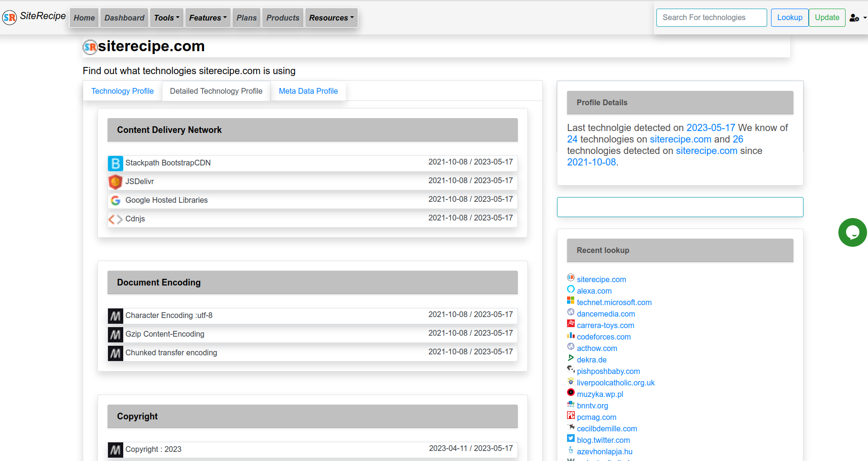Click the 26 technologies count link
This screenshot has width=868, height=461.
(x=738, y=139)
